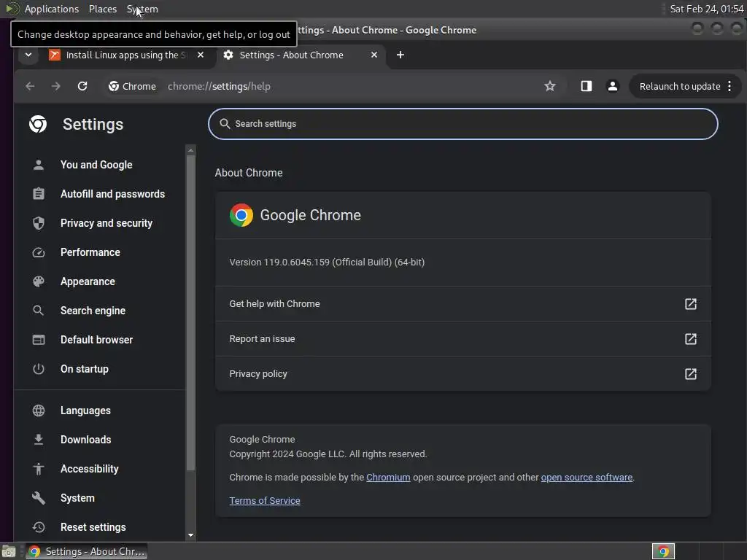Open Downloads settings in sidebar
This screenshot has width=747, height=560.
pyautogui.click(x=86, y=440)
